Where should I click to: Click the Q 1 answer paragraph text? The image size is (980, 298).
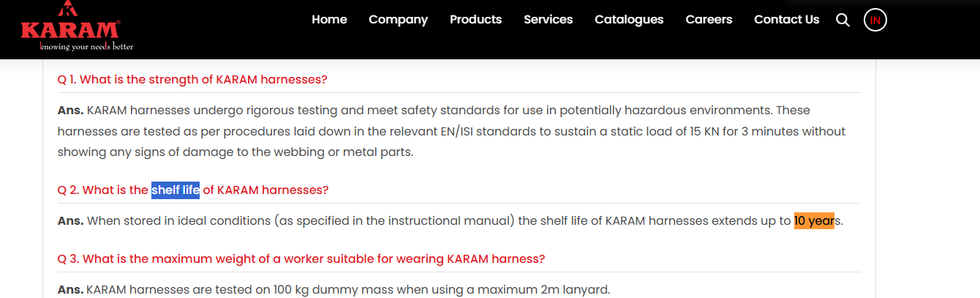(x=451, y=132)
